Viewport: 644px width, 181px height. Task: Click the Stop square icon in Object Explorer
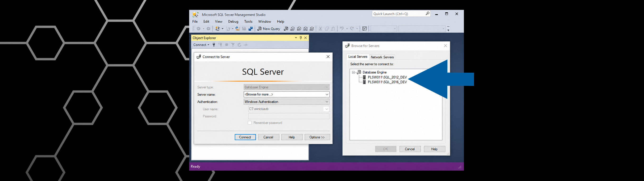click(226, 45)
